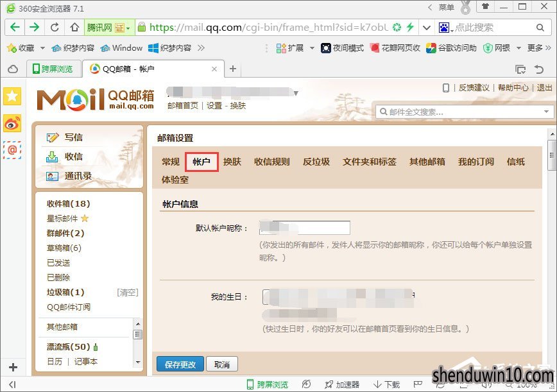This screenshot has height=392, width=557.
Task: Open 谷歌访问助 extension
Action: click(452, 48)
